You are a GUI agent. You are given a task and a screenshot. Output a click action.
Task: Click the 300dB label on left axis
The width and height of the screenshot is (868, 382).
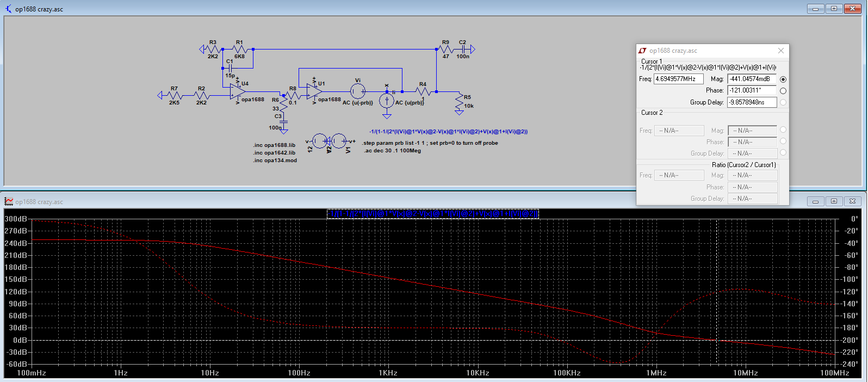(x=16, y=219)
